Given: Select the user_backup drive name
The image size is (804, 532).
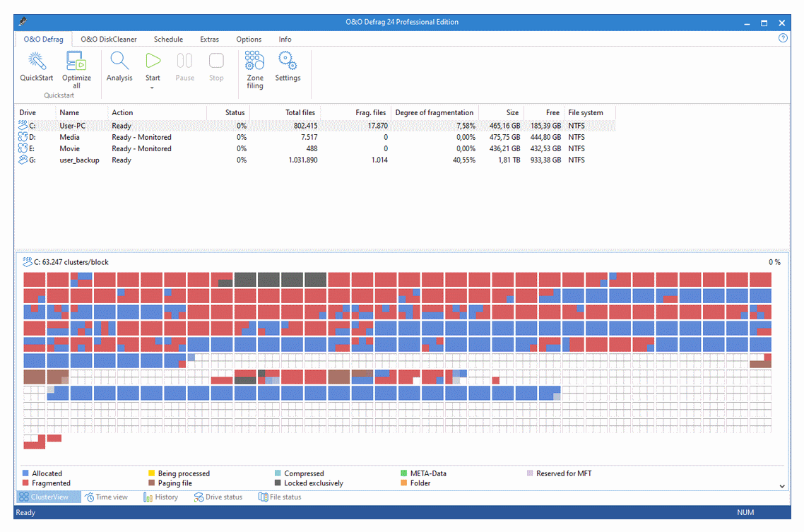Looking at the screenshot, I should (x=79, y=160).
